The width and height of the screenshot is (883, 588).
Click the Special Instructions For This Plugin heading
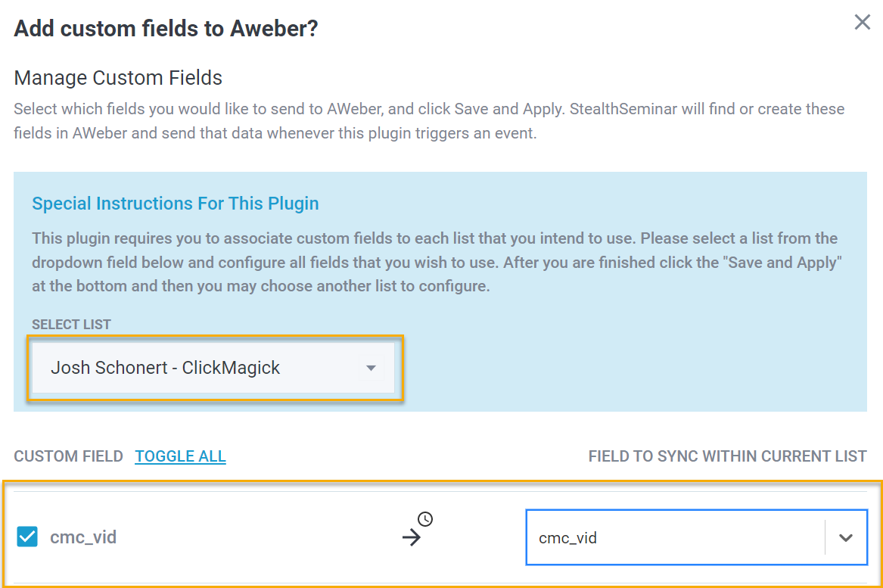pyautogui.click(x=176, y=204)
